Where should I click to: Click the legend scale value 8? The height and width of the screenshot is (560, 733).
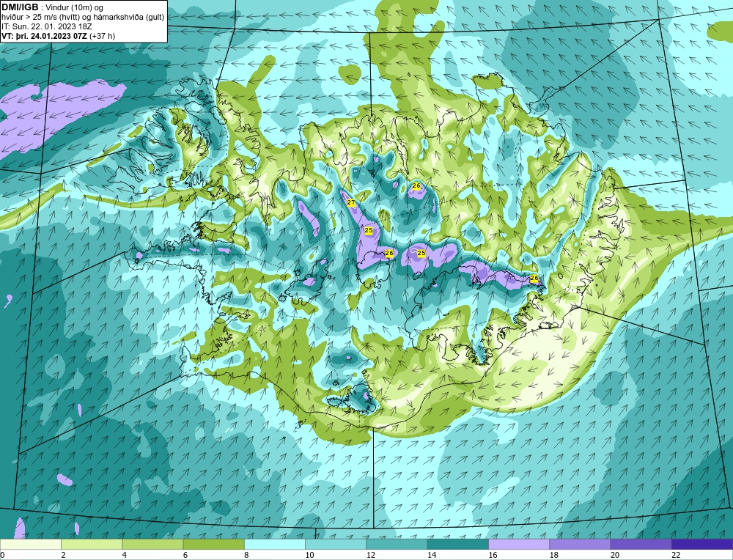(x=246, y=555)
